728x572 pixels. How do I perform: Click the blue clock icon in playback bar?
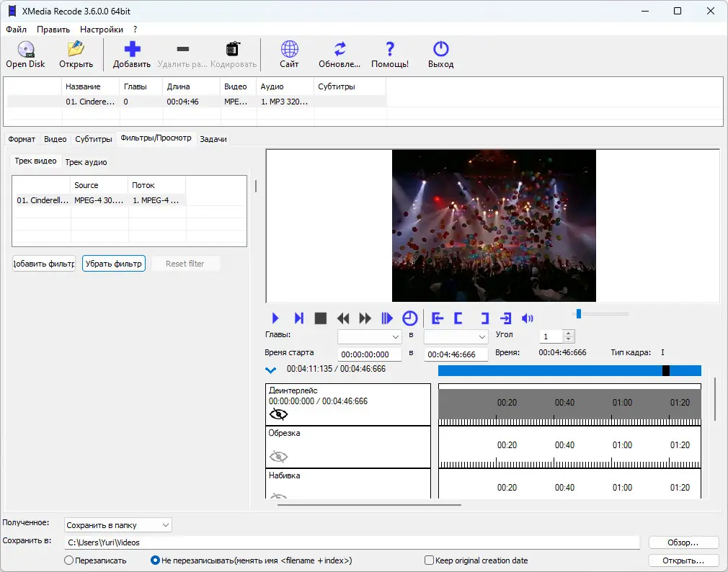[409, 318]
